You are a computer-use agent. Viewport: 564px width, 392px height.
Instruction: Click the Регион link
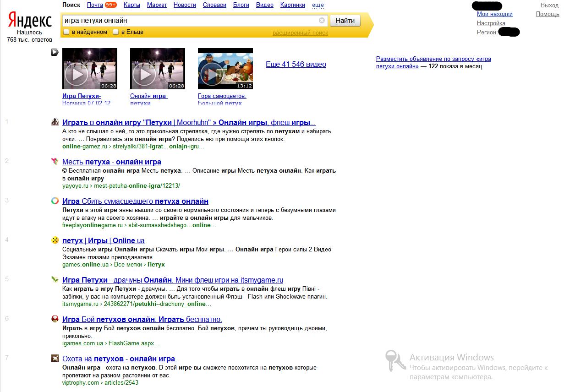click(x=487, y=32)
